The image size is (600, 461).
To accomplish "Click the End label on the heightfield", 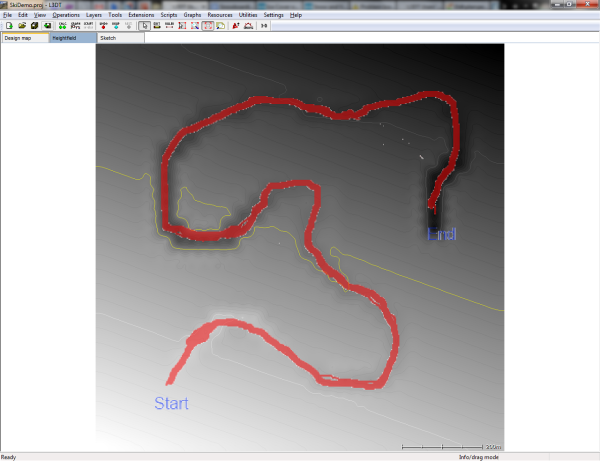I will coord(441,234).
